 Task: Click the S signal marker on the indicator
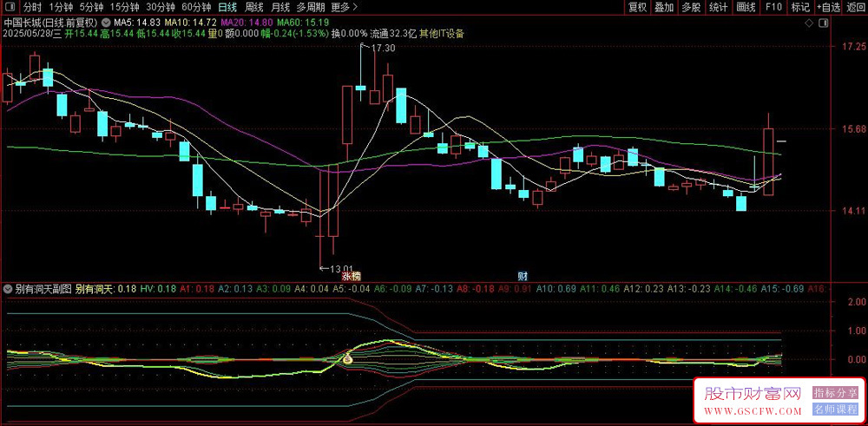point(348,359)
